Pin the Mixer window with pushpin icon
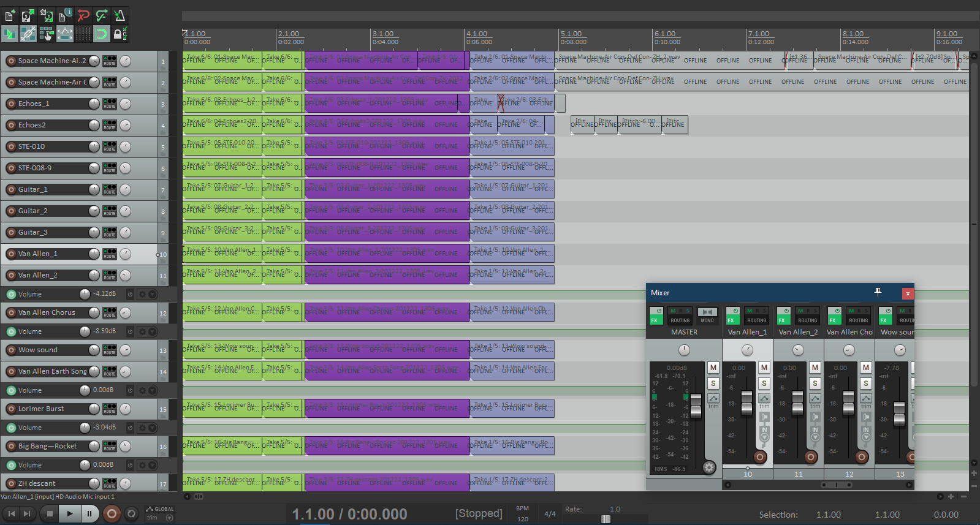Screen dimensions: 980x525 878,292
